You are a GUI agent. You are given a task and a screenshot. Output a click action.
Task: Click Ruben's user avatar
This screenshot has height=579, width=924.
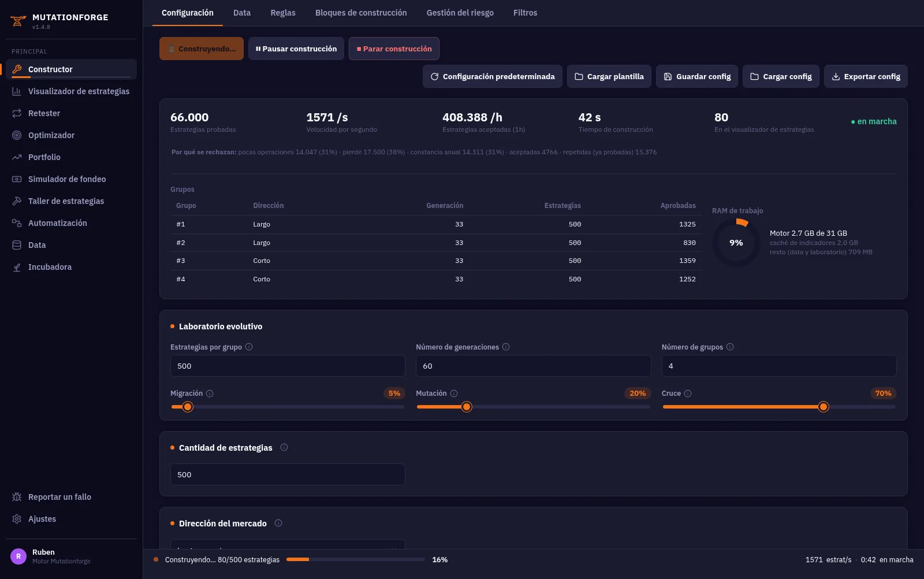18,556
